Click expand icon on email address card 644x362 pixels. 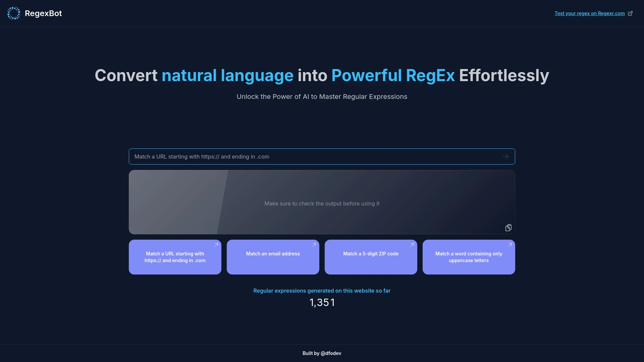point(315,245)
